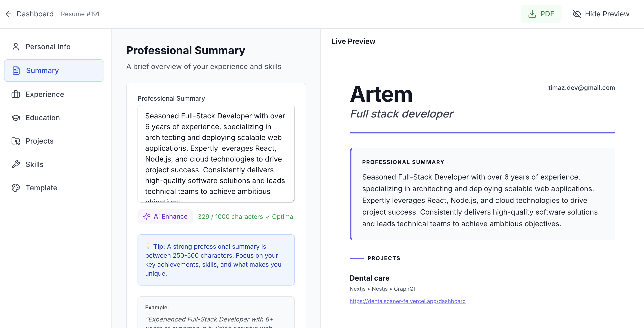Click the back arrow next to Dashboard
644x328 pixels.
9,14
